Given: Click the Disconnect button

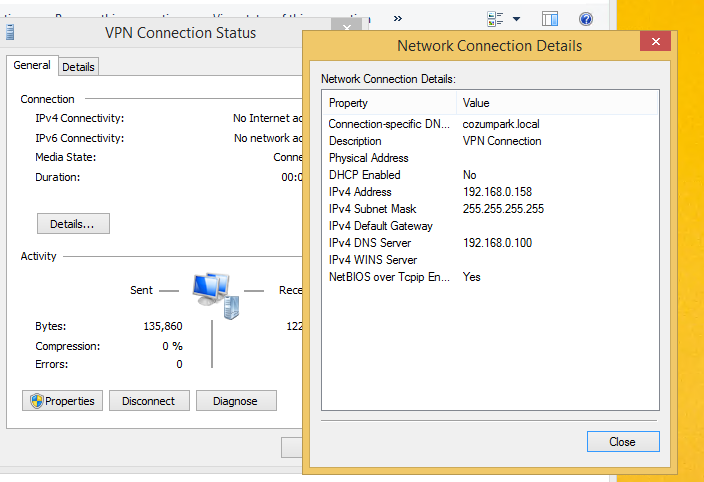Looking at the screenshot, I should pos(149,401).
